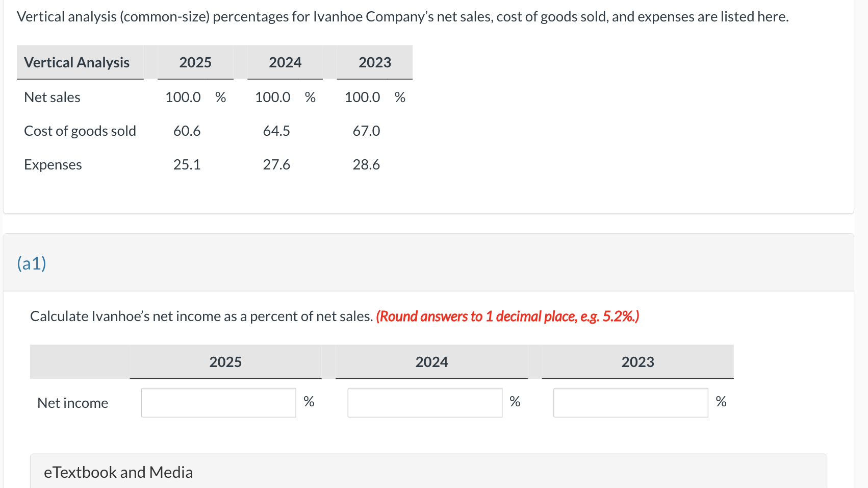Click the percent sign beside the 2025 answer box
The image size is (868, 488).
point(309,402)
